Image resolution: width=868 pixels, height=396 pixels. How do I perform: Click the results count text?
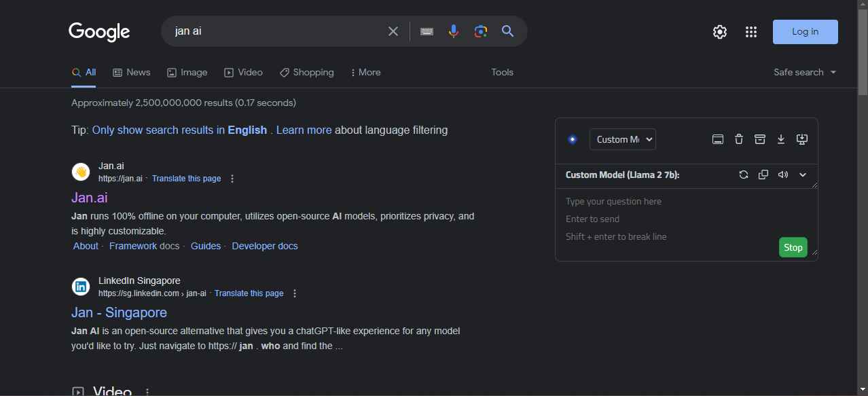click(183, 103)
